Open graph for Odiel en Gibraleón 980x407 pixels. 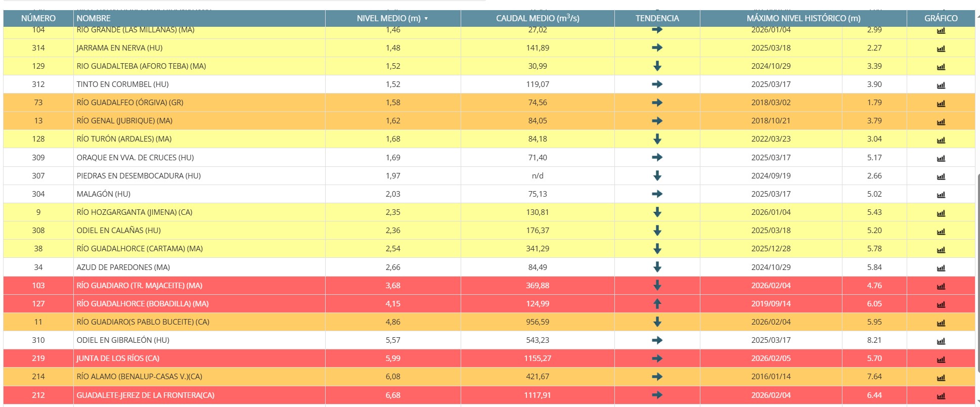coord(941,341)
